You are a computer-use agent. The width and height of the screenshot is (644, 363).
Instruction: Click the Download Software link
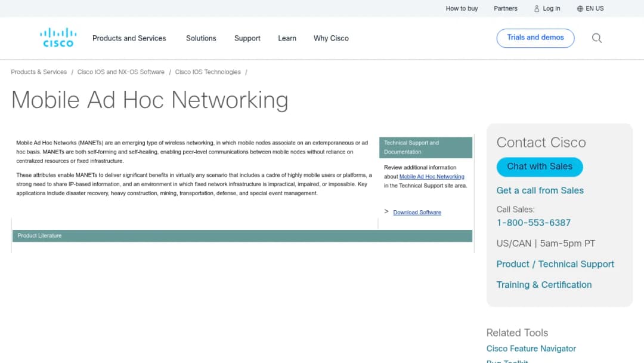point(417,213)
